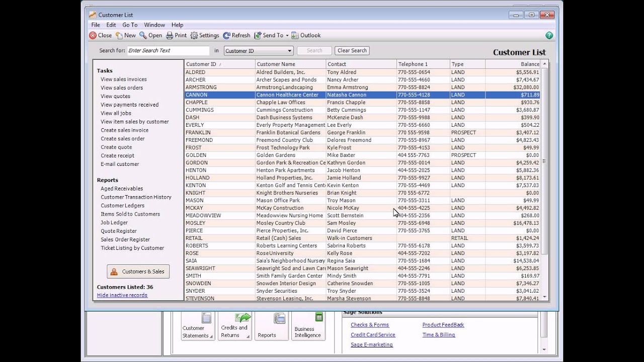Click the Outlook toolbar icon
This screenshot has width=644, height=362.
click(x=295, y=35)
